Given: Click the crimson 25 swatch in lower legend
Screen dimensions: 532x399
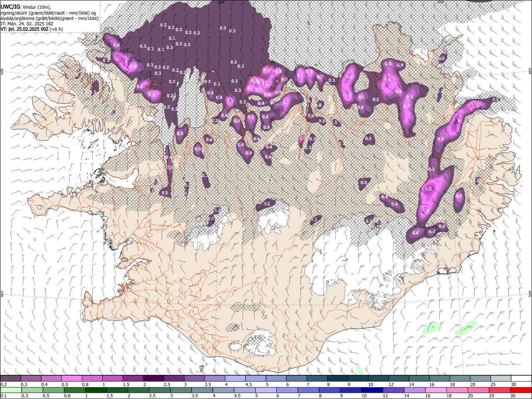Looking at the screenshot, I should pos(499,390).
